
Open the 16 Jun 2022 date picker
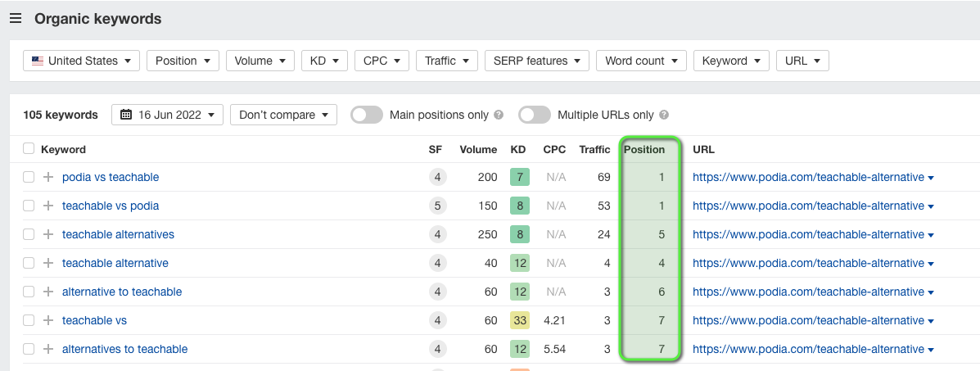tap(168, 115)
